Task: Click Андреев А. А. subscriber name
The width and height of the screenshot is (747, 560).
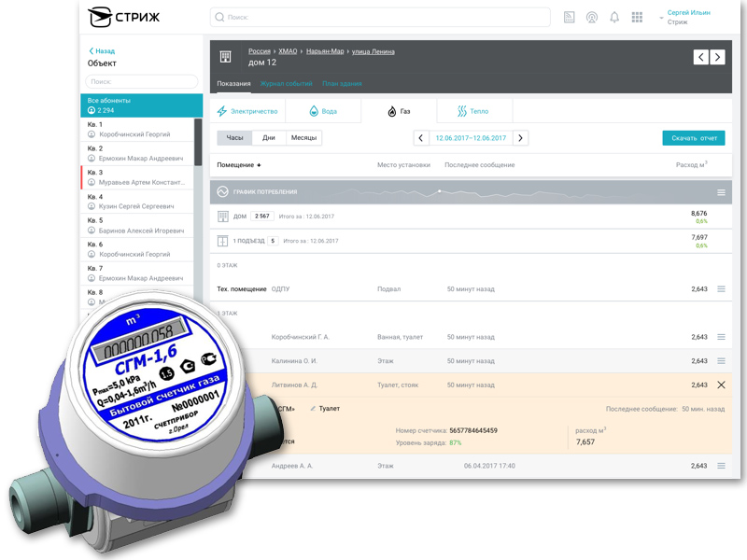Action: pyautogui.click(x=292, y=466)
